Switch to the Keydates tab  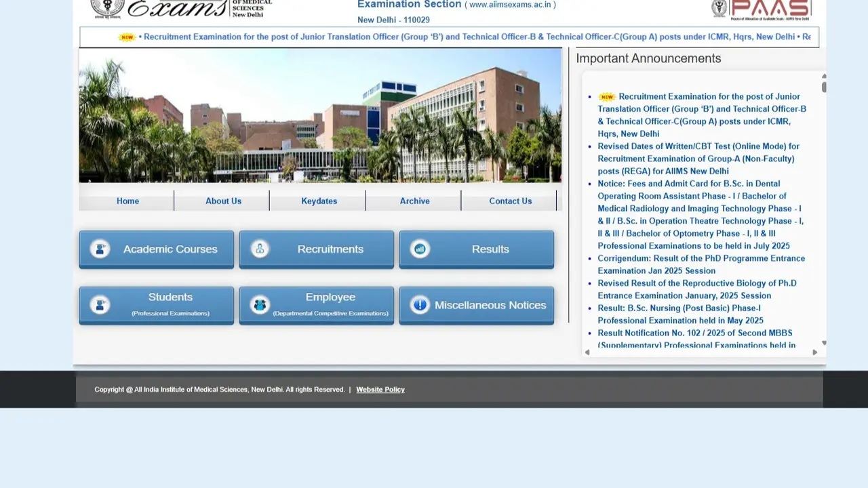coord(319,201)
